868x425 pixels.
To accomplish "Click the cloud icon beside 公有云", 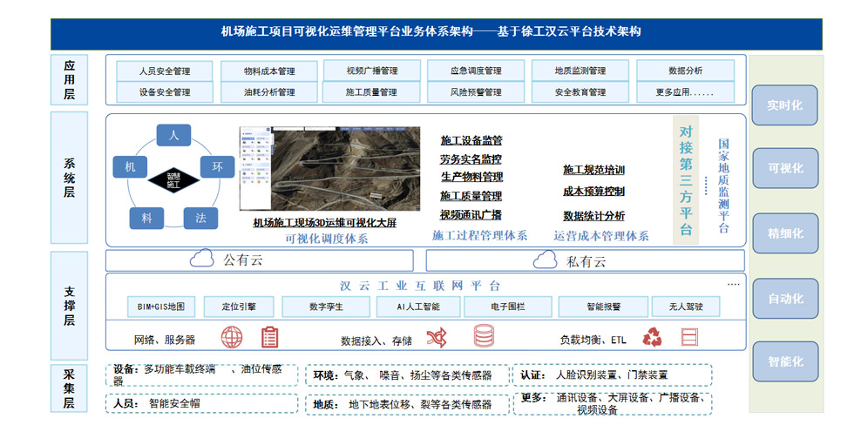I will click(x=202, y=259).
